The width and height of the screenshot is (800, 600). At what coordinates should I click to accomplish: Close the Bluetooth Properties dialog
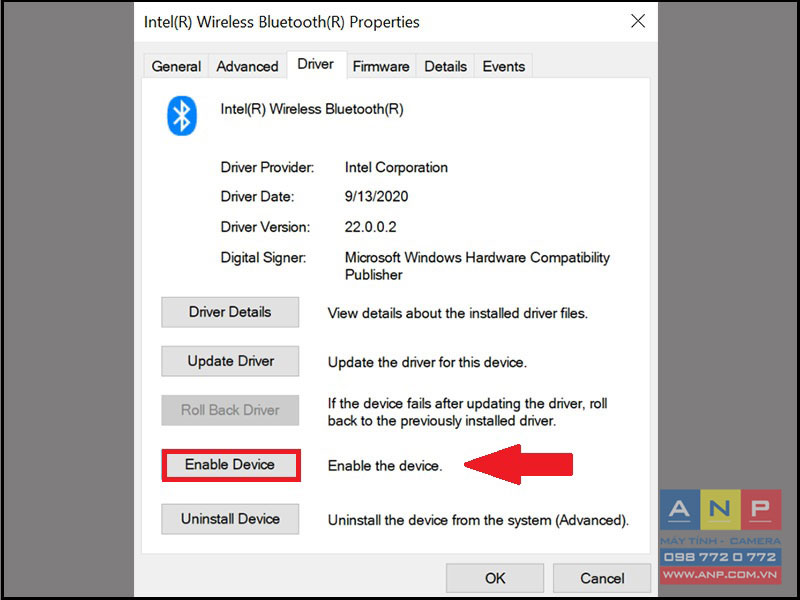pyautogui.click(x=638, y=21)
